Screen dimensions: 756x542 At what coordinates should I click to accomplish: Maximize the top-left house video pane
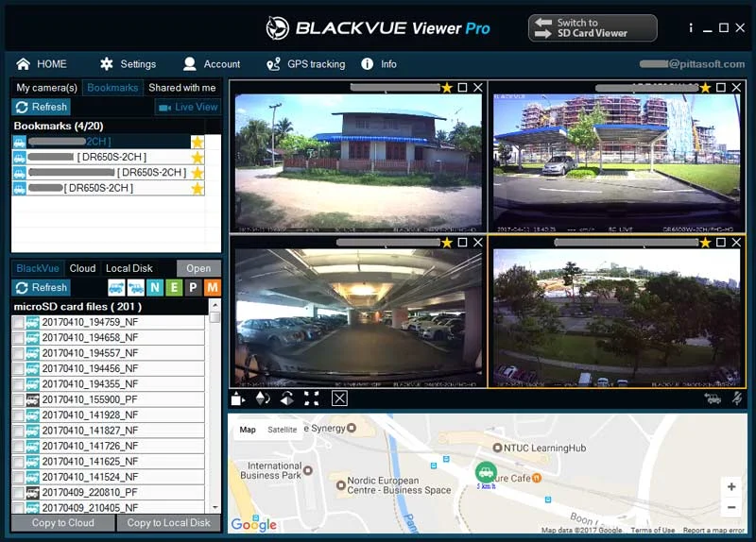[462, 87]
